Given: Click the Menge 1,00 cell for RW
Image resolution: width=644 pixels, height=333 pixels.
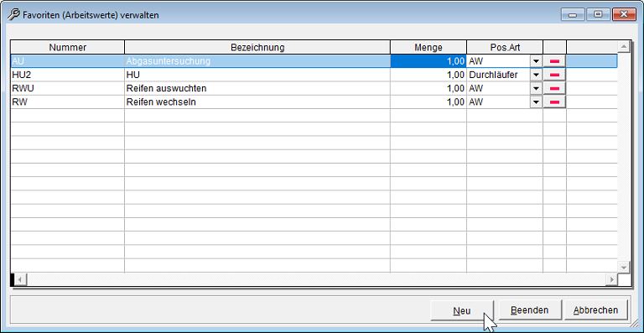Looking at the screenshot, I should click(428, 101).
